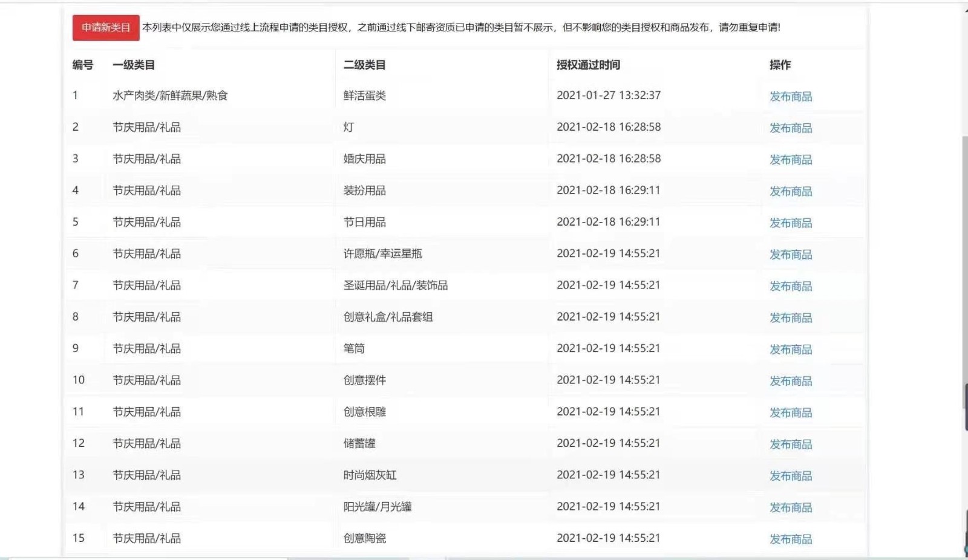Open 发布商品 in 创意根雕 row
The image size is (968, 560).
click(x=790, y=413)
